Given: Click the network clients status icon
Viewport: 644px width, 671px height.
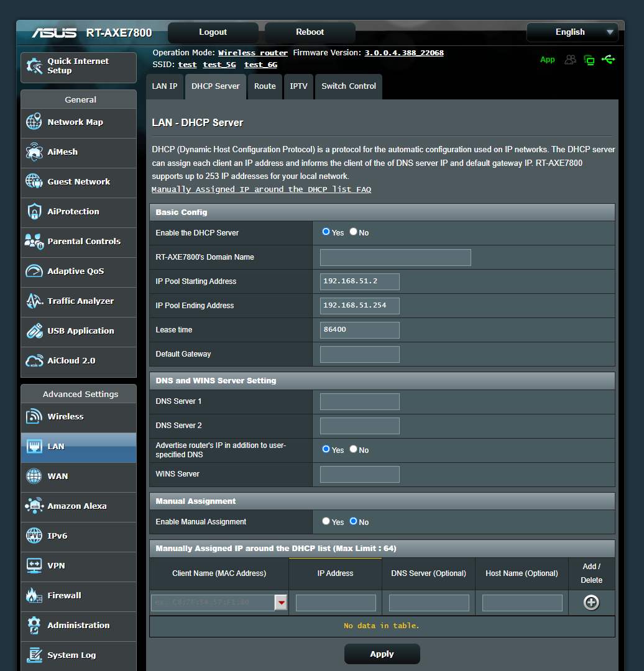Looking at the screenshot, I should (589, 60).
